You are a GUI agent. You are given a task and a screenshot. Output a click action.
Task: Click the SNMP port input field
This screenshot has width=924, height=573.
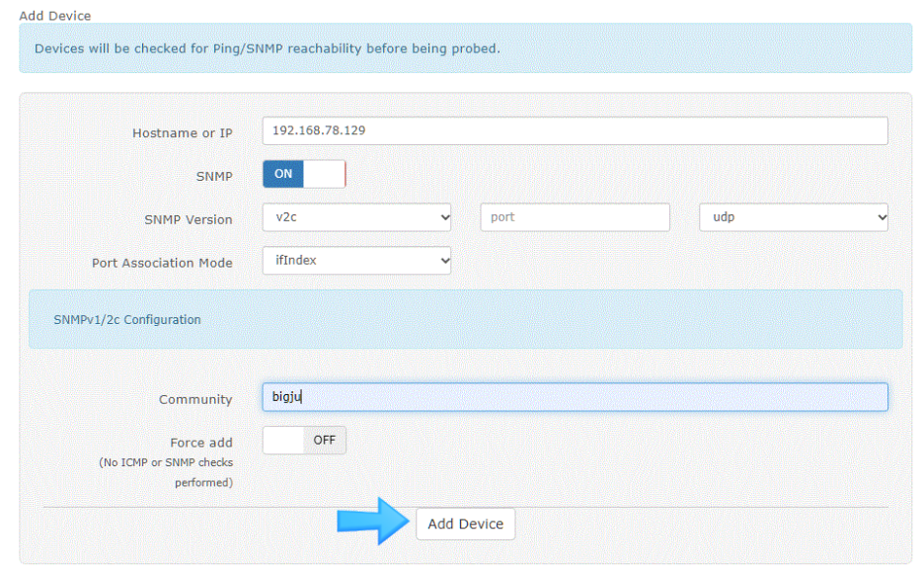pos(575,217)
